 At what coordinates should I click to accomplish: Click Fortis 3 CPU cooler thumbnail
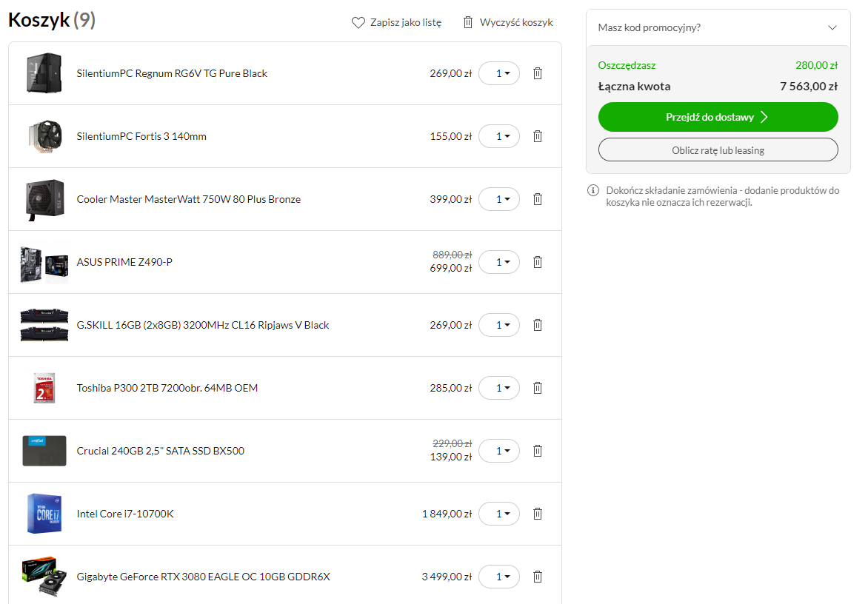44,136
